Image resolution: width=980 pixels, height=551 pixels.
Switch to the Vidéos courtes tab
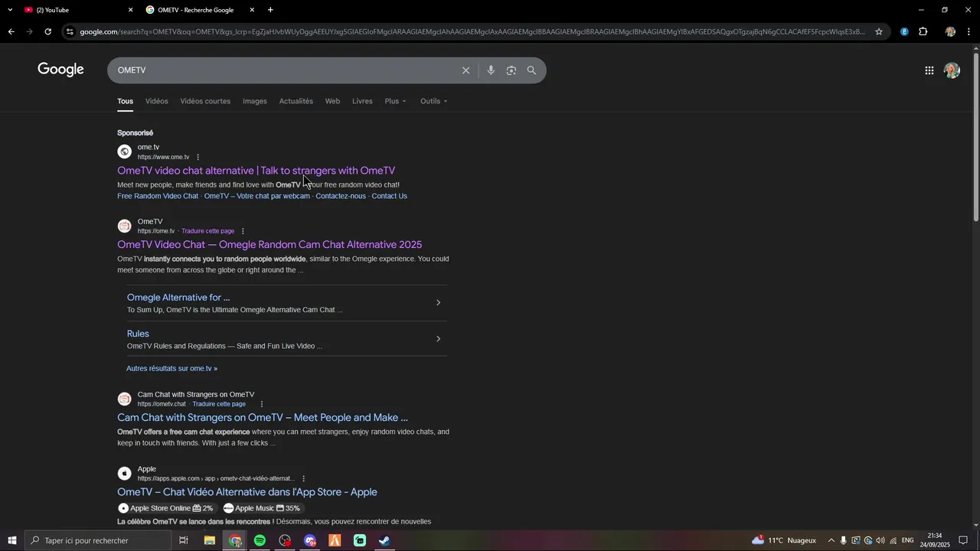(205, 101)
